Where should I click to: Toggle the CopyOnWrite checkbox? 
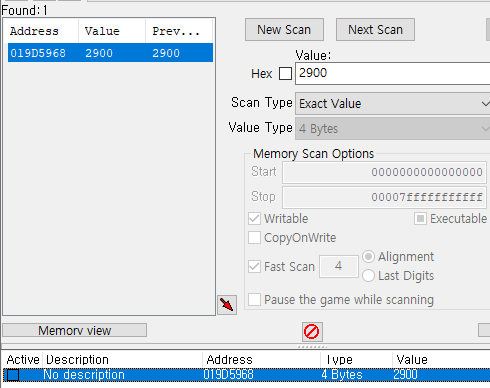pyautogui.click(x=255, y=238)
